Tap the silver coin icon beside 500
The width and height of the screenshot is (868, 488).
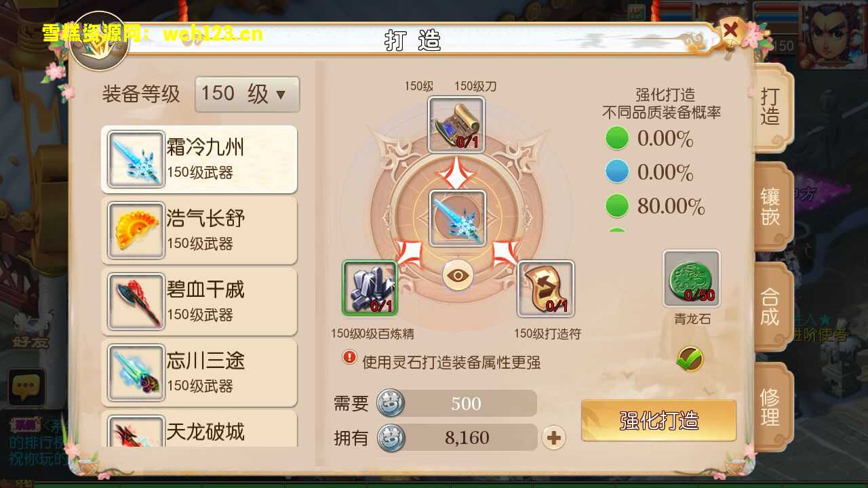pyautogui.click(x=391, y=403)
